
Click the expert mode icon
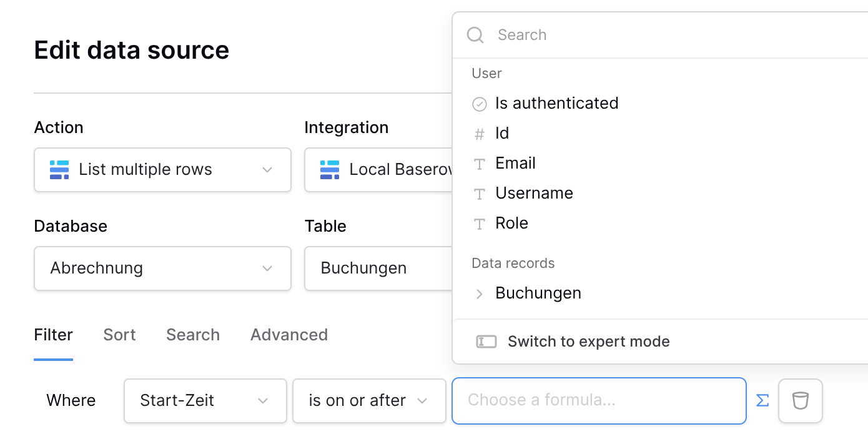coord(486,342)
